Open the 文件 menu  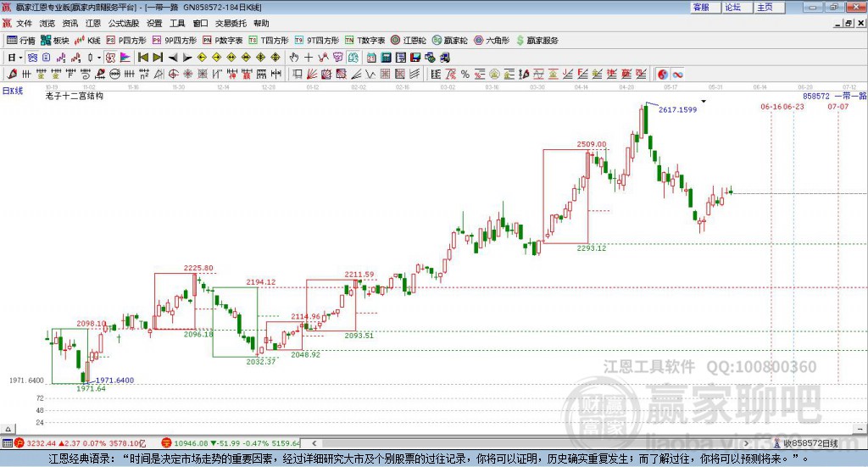[x=24, y=23]
